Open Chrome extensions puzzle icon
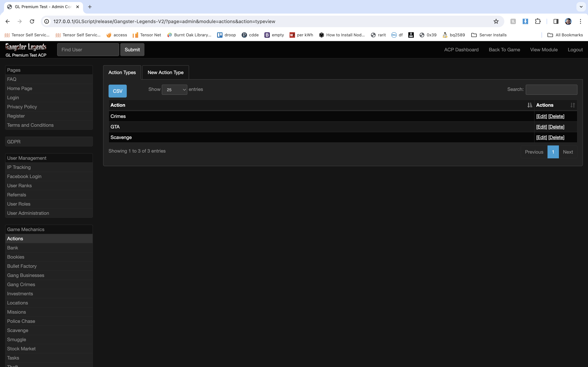The width and height of the screenshot is (588, 367). (x=538, y=21)
